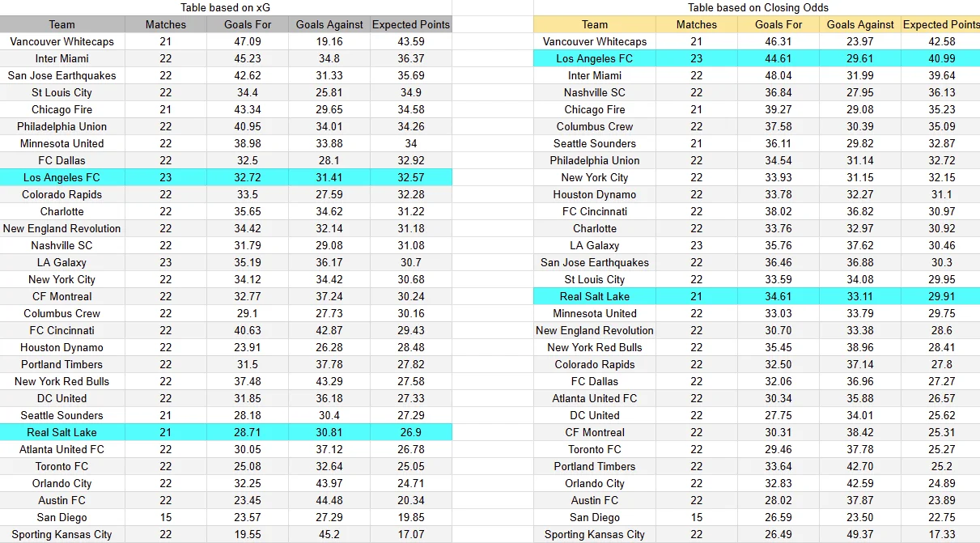This screenshot has width=980, height=543.
Task: Select the Sporting Kansas City cell in the xG table
Action: pyautogui.click(x=62, y=534)
